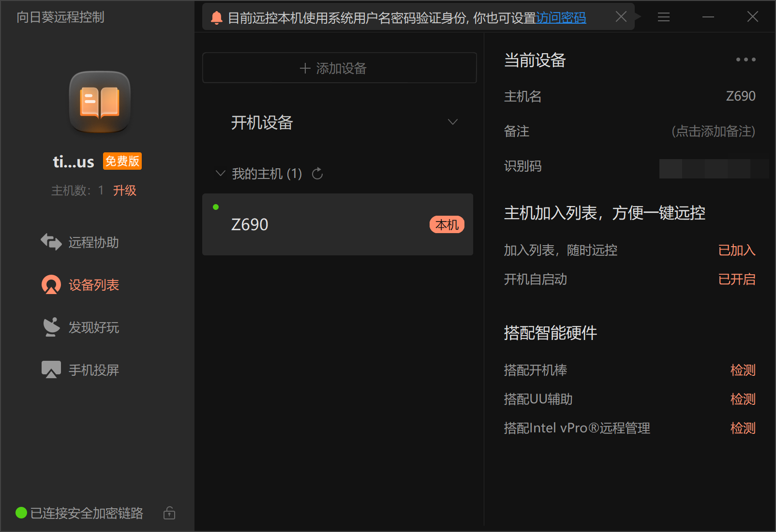Click 检测 for 搭配UU辅助
Viewport: 776px width, 532px height.
pyautogui.click(x=743, y=399)
